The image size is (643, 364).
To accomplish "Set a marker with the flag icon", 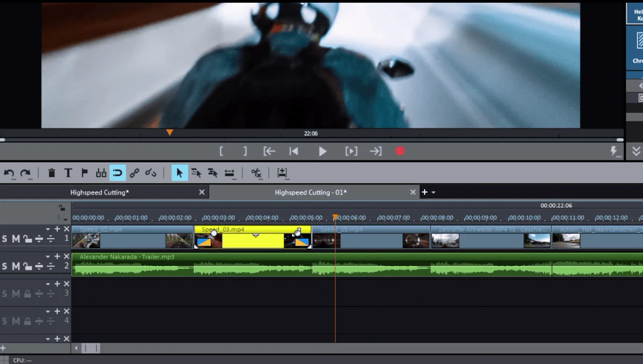I will [x=84, y=173].
